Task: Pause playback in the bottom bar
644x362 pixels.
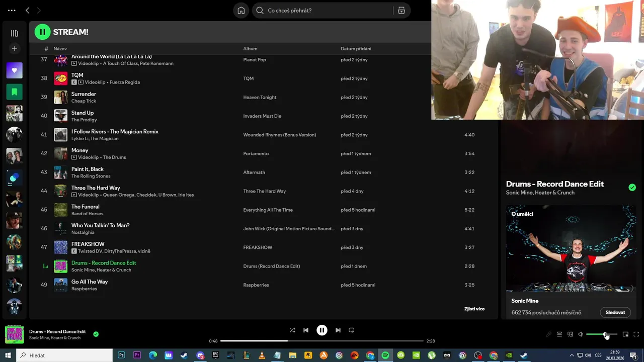Action: click(322, 330)
